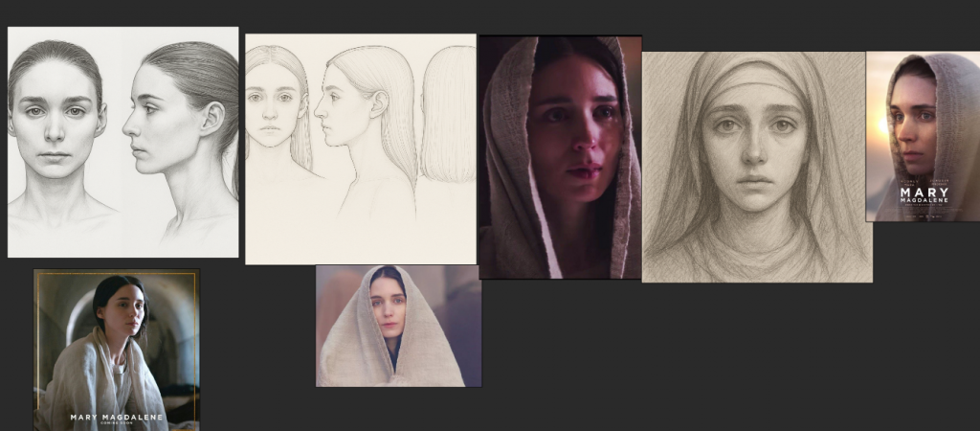This screenshot has width=980, height=431.
Task: Select the sepia veiled woman sketch
Action: click(757, 167)
